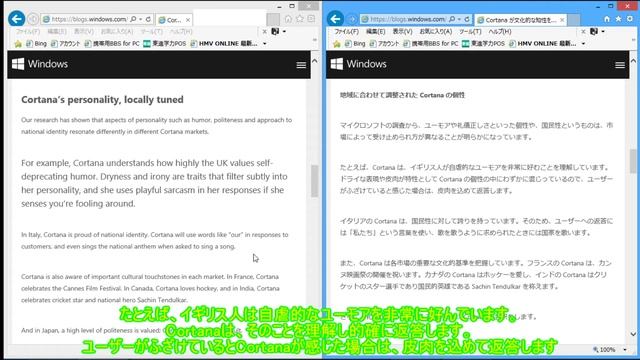Go back in the right browser window

point(335,19)
